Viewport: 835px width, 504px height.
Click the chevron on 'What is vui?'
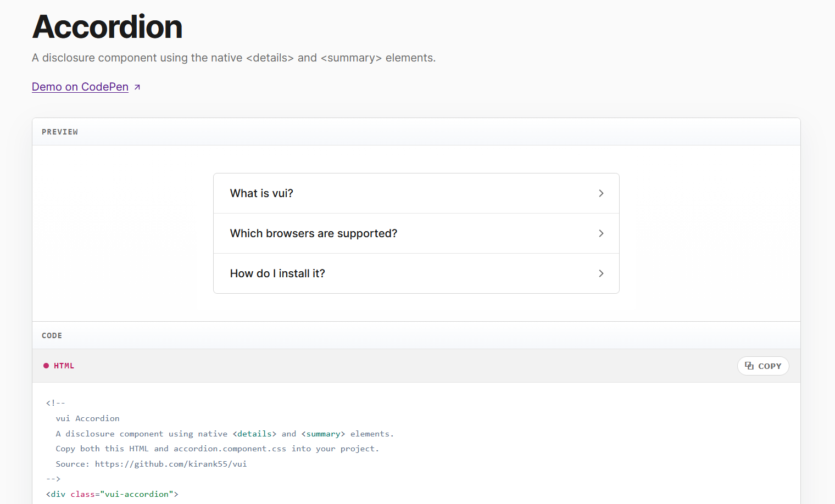click(601, 193)
